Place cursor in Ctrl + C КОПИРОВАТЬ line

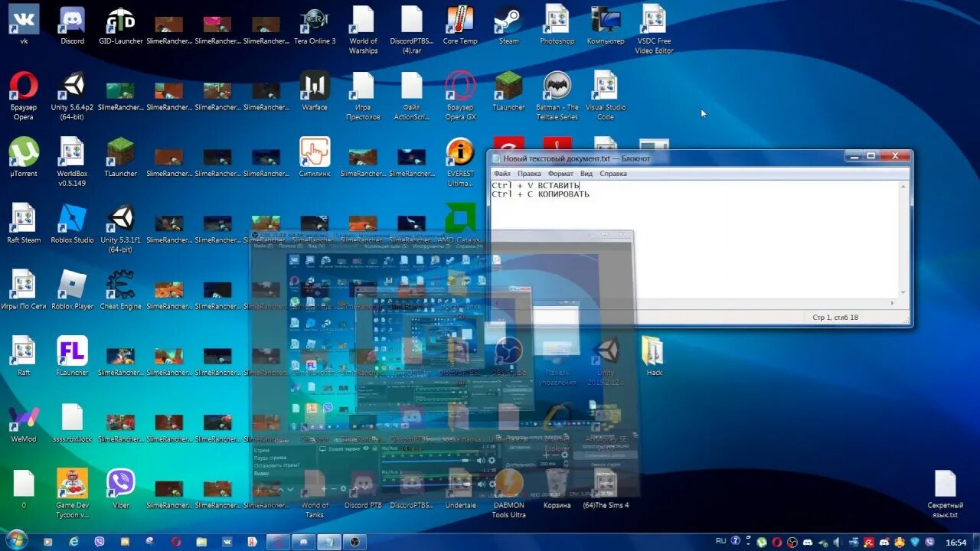point(541,194)
